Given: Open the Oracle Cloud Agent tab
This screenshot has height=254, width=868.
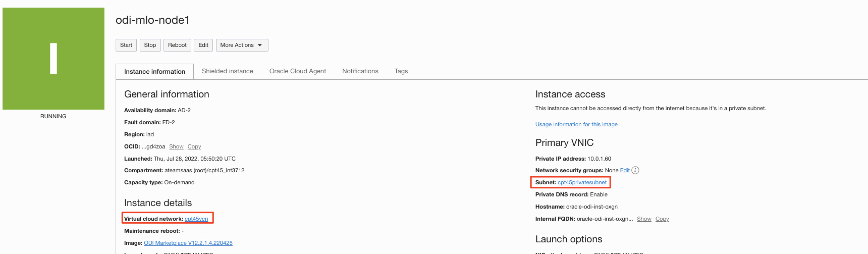Looking at the screenshot, I should [297, 71].
